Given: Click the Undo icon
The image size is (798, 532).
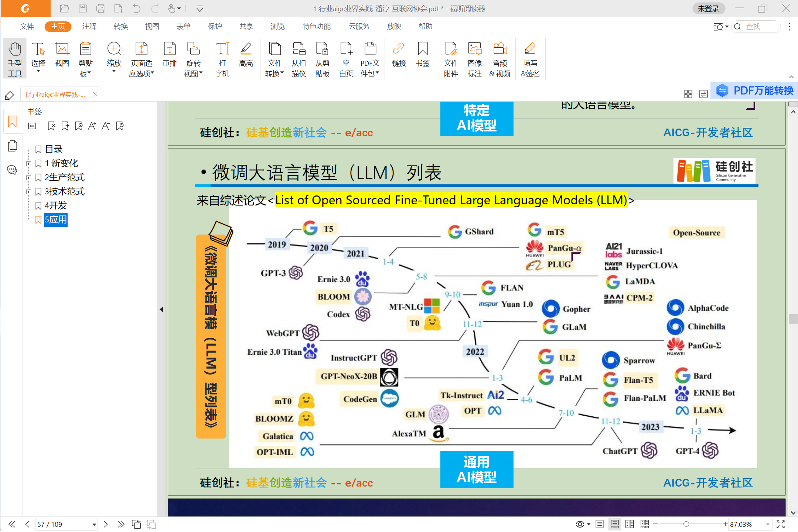Looking at the screenshot, I should (137, 8).
